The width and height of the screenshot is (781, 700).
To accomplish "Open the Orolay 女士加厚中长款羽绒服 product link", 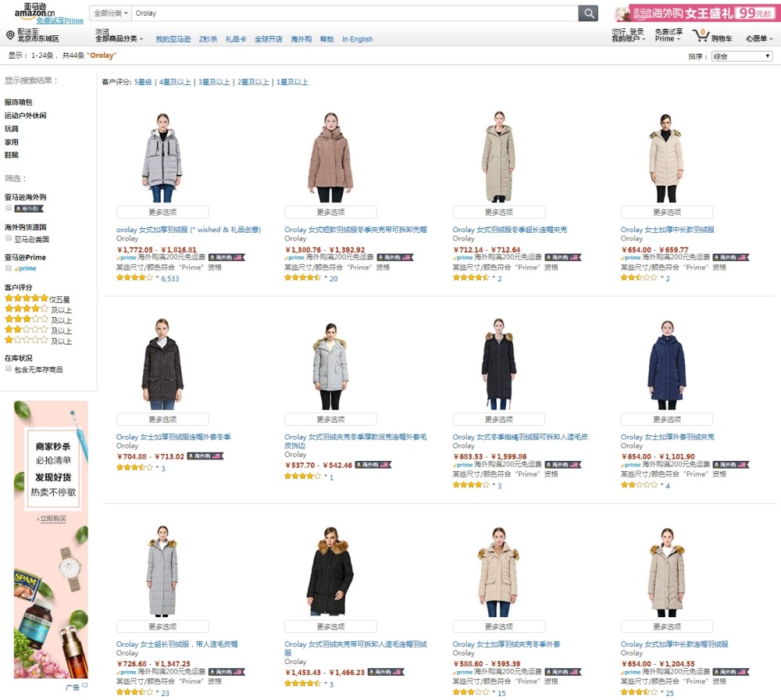I will pos(667,229).
